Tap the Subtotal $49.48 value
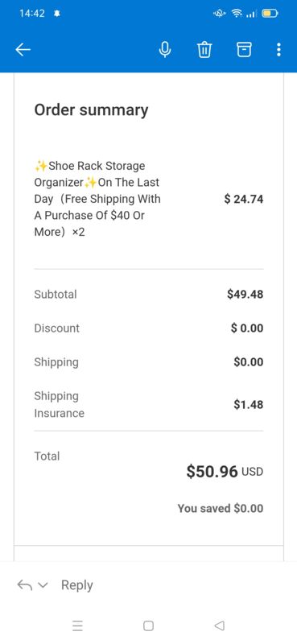 pyautogui.click(x=245, y=294)
